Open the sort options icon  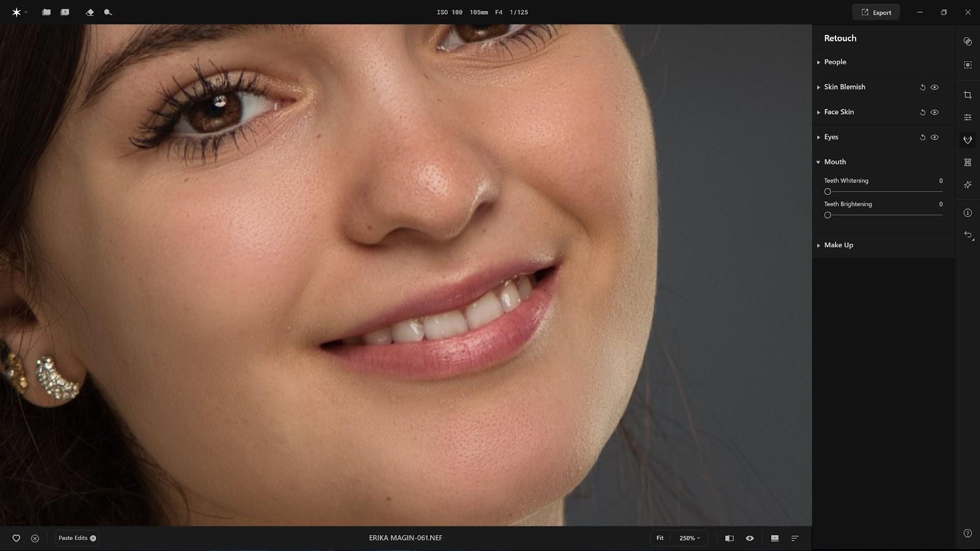pyautogui.click(x=795, y=538)
